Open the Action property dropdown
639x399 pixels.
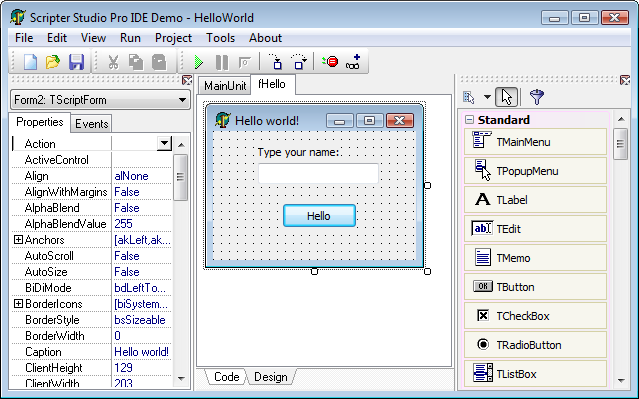[164, 143]
